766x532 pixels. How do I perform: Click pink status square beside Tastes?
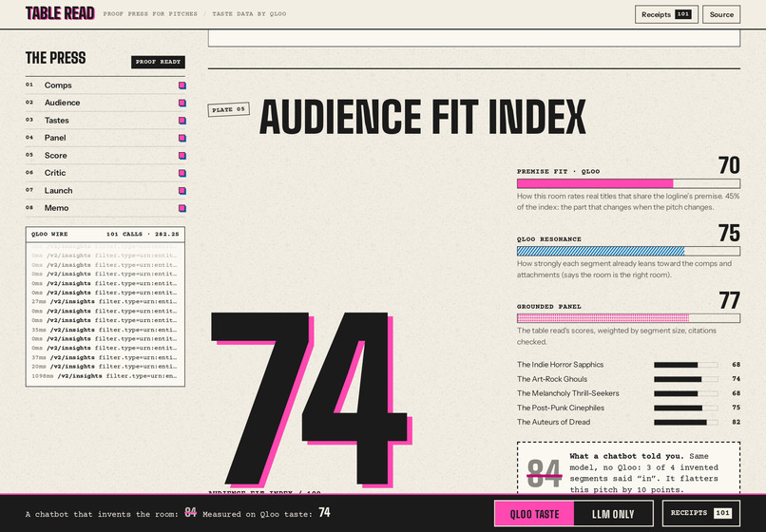(182, 121)
